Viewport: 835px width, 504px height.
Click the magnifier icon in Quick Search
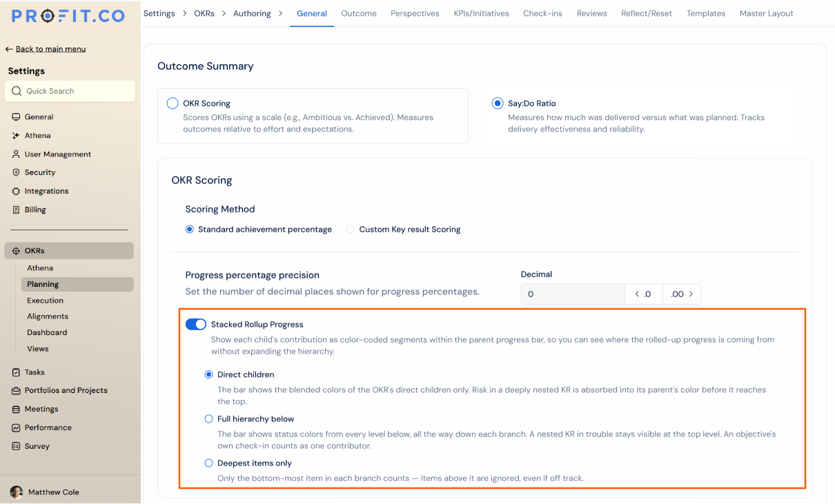pos(17,91)
